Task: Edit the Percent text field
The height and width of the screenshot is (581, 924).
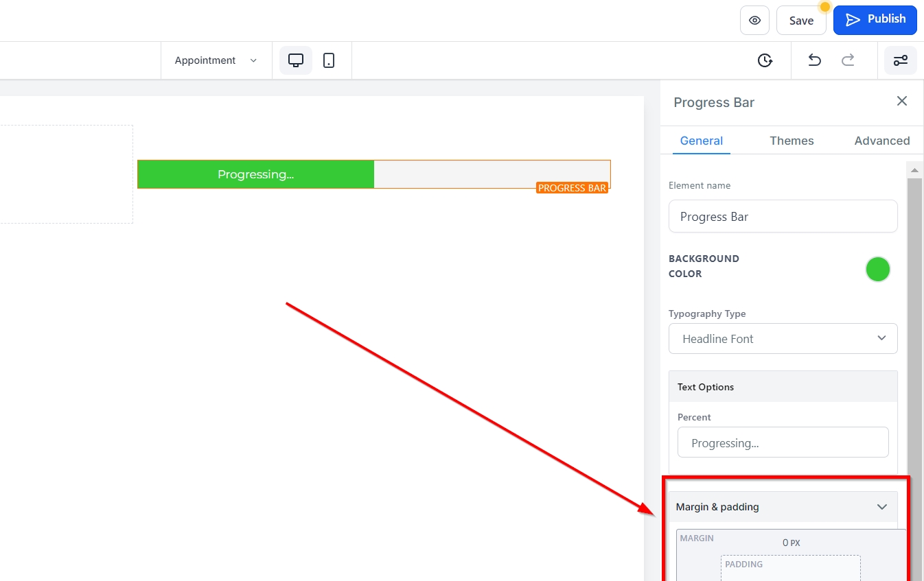Action: point(783,443)
